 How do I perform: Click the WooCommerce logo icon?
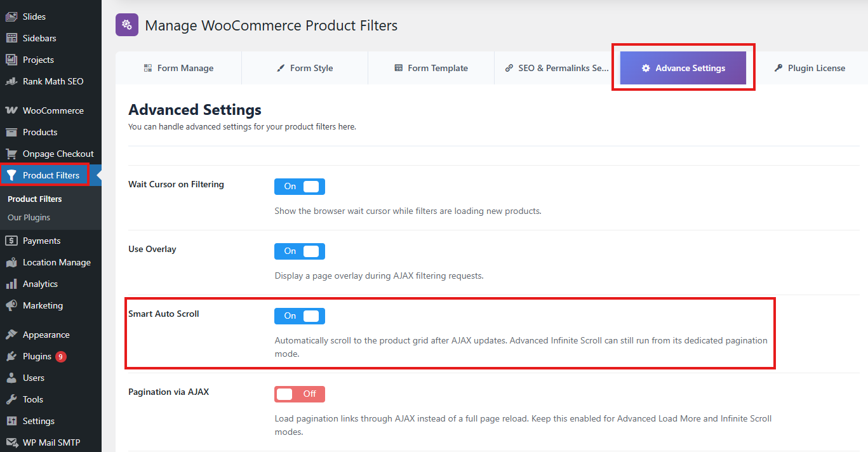pyautogui.click(x=11, y=110)
